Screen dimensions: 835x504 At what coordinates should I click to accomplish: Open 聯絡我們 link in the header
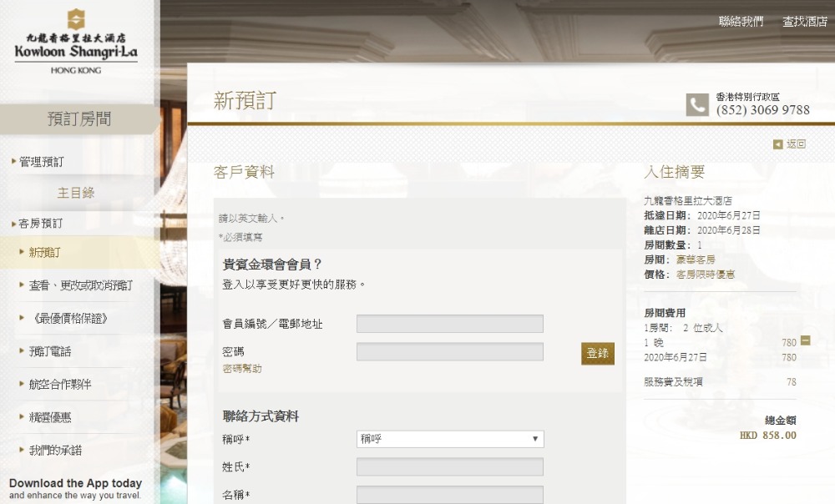coord(741,22)
